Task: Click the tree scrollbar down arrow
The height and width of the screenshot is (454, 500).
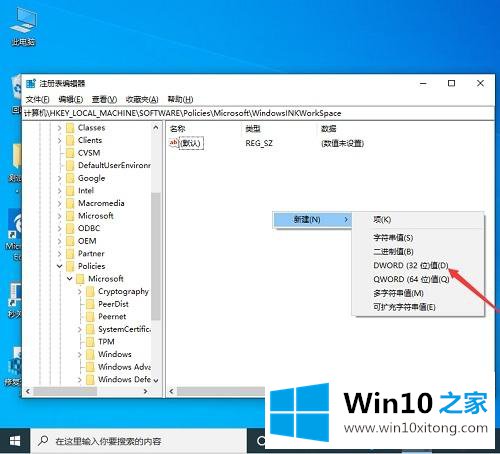Action: tap(156, 380)
